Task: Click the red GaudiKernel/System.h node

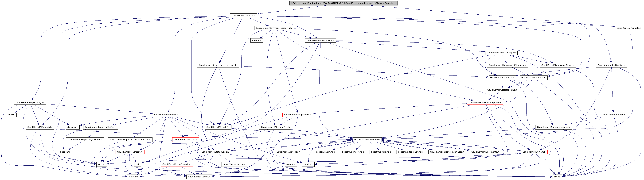Action: [x=534, y=152]
